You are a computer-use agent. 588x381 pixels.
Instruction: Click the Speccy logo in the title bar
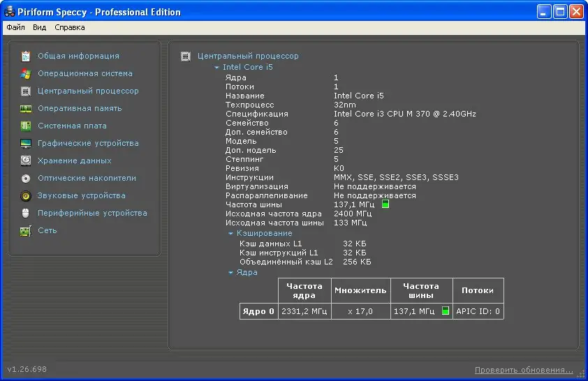pyautogui.click(x=9, y=12)
